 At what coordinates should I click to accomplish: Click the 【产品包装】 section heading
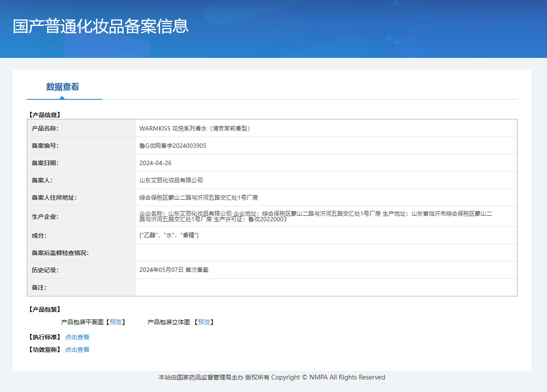click(45, 309)
